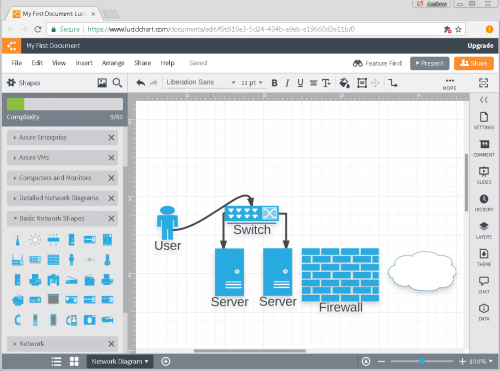Screen dimensions: 500x371
Task: Toggle underline formatting
Action: click(x=300, y=83)
